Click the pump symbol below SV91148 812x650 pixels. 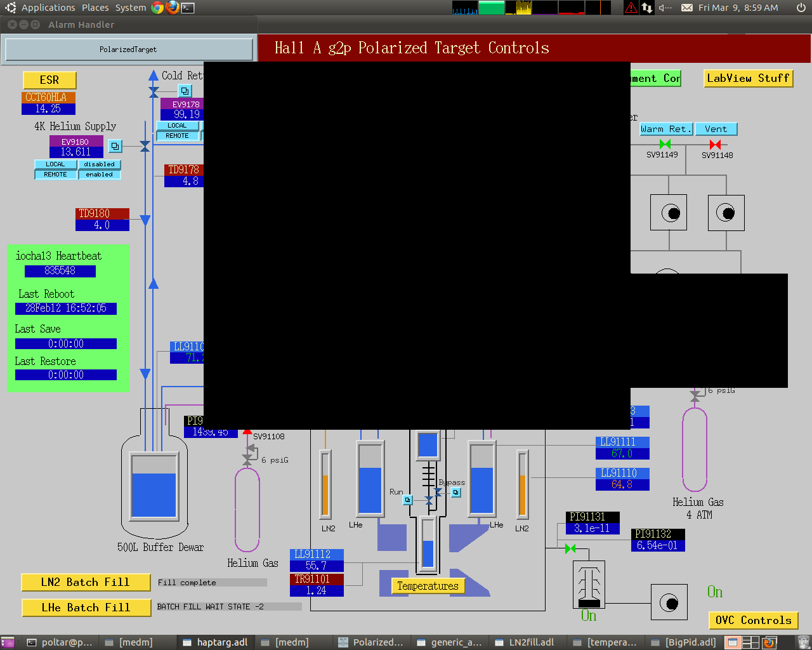(x=726, y=213)
